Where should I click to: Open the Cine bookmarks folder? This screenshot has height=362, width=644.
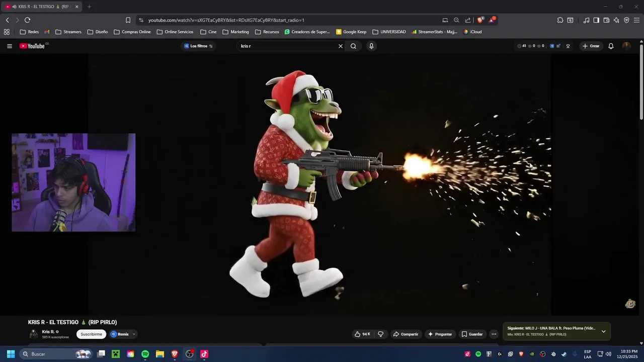pyautogui.click(x=208, y=32)
